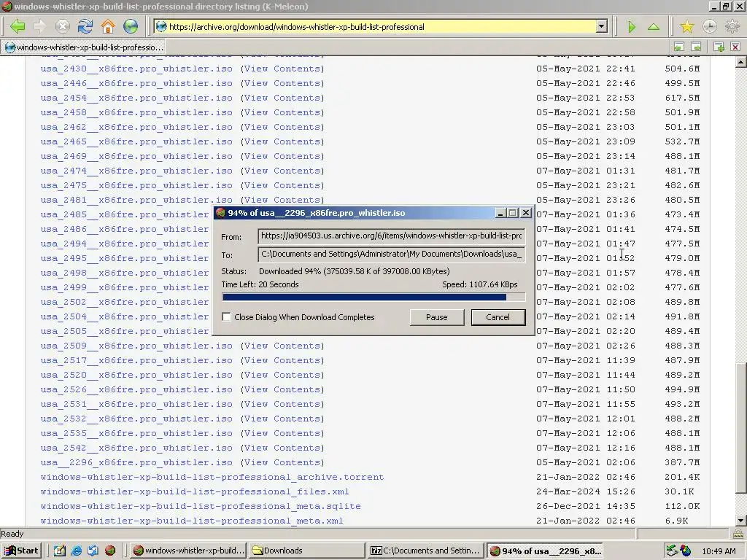747x560 pixels.
Task: Expand the URL bar history dropdown
Action: (x=602, y=27)
